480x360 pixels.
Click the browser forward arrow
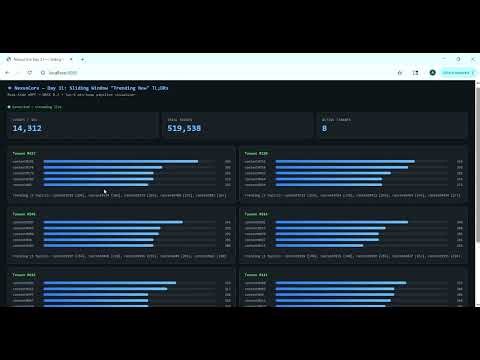[18, 73]
